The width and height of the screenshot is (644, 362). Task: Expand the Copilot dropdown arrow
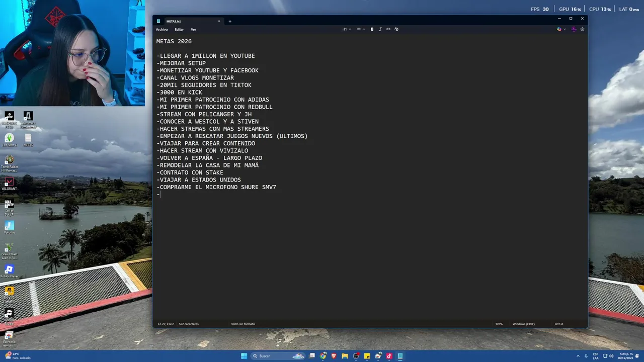(565, 29)
